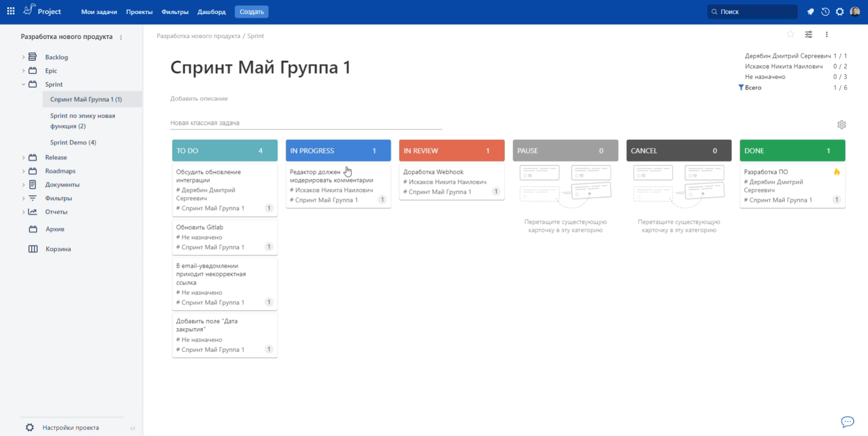The image size is (868, 436).
Task: Collapse the Sprint tree node
Action: (x=23, y=84)
